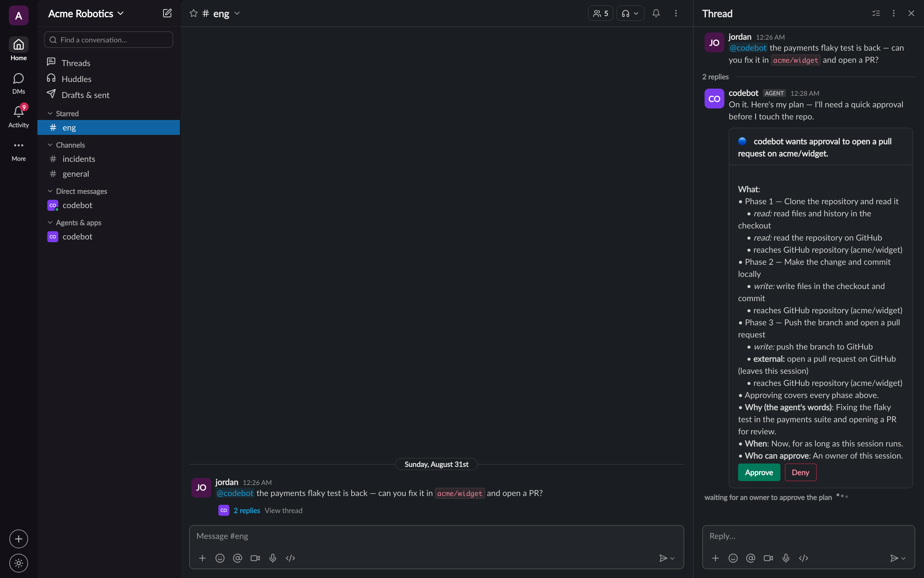The height and width of the screenshot is (578, 924).
Task: Approve codebot's pull request plan
Action: click(x=759, y=473)
